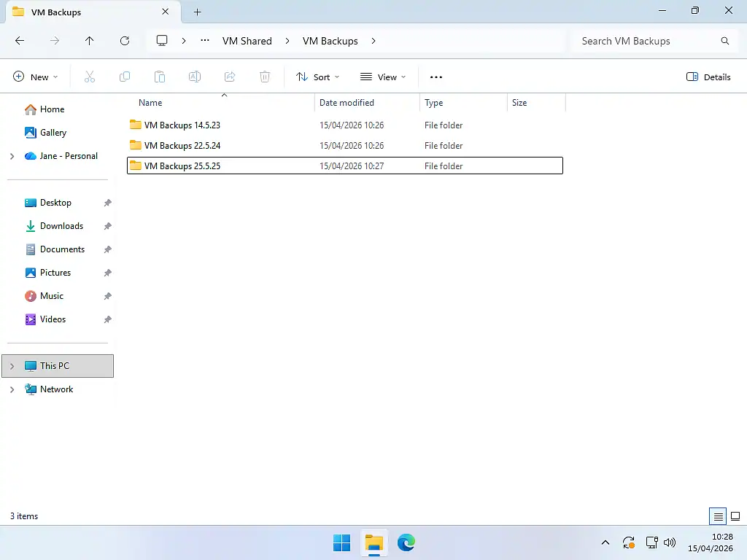Refresh the folder view
The height and width of the screenshot is (560, 747).
coord(125,41)
